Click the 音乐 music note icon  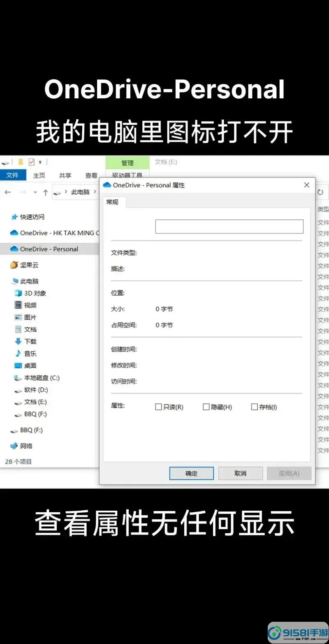[18, 353]
